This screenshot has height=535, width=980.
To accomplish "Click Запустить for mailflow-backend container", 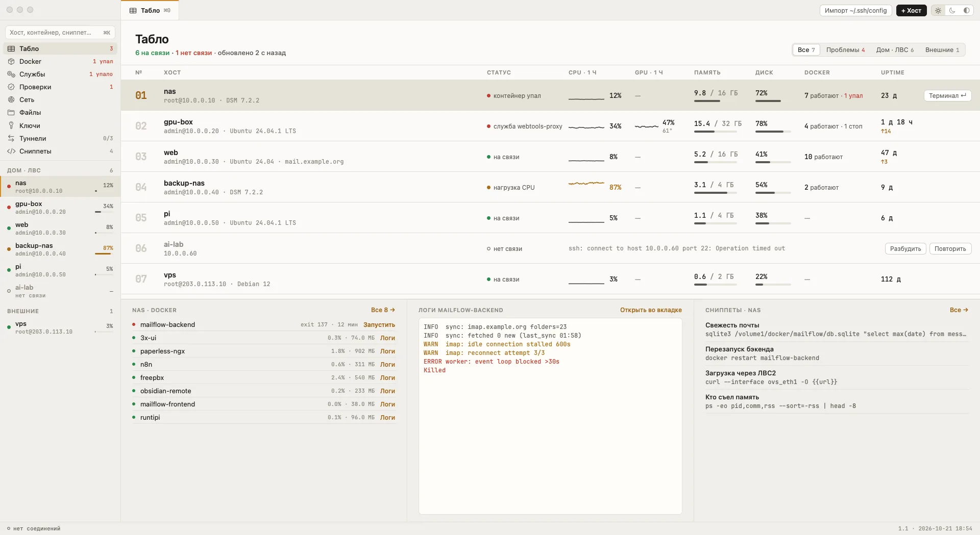I will (379, 324).
